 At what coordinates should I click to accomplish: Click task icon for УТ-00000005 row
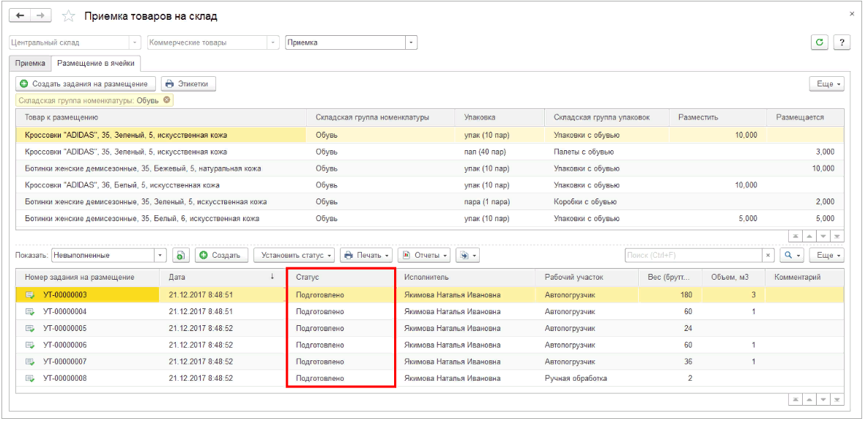tap(30, 328)
